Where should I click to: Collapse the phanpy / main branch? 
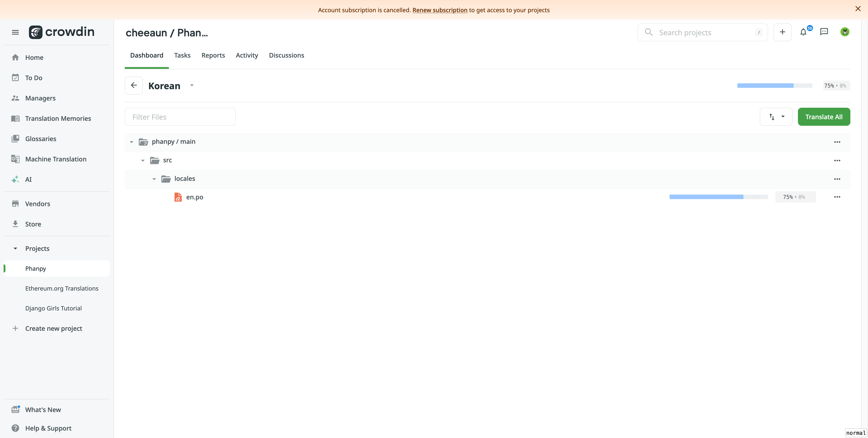[131, 142]
